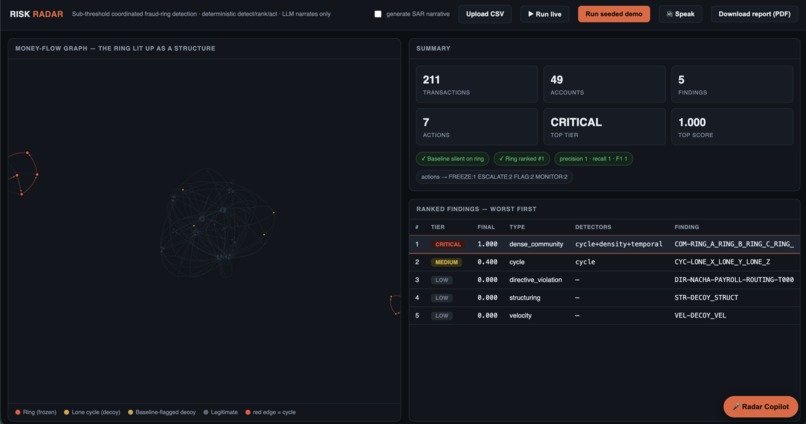
Task: Select the 1.000 Top Score card
Action: pyautogui.click(x=732, y=127)
